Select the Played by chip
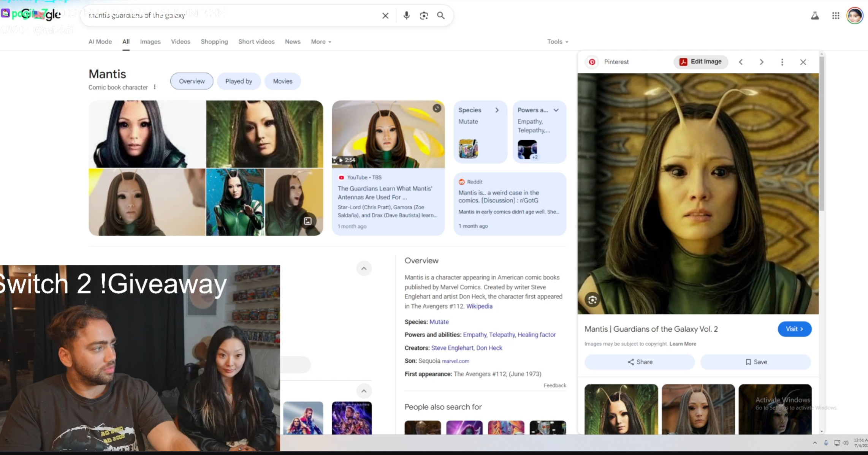 [x=239, y=81]
